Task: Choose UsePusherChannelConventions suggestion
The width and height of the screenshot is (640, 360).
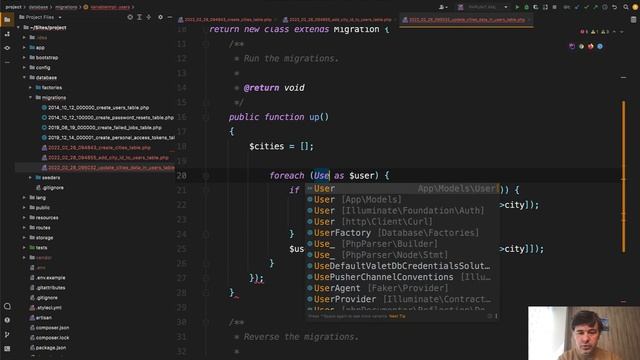Action: [402, 277]
